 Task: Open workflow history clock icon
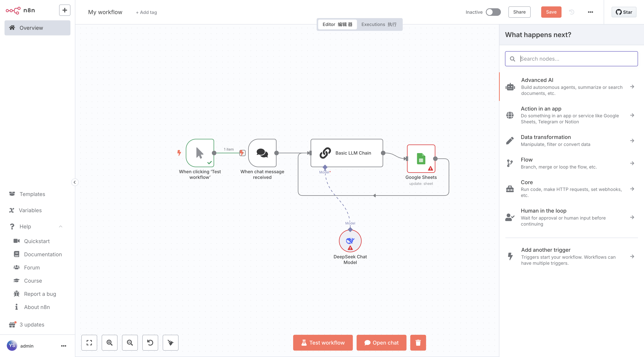(x=572, y=12)
